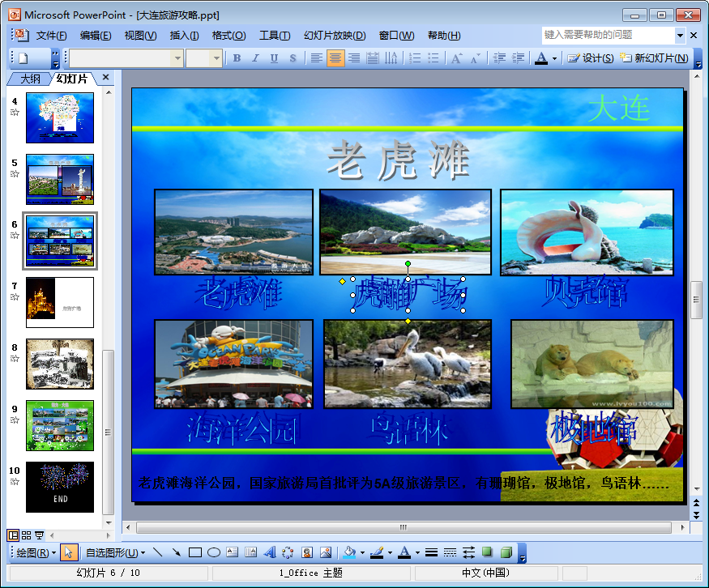Toggle Bold formatting
The image size is (709, 588).
tap(237, 58)
